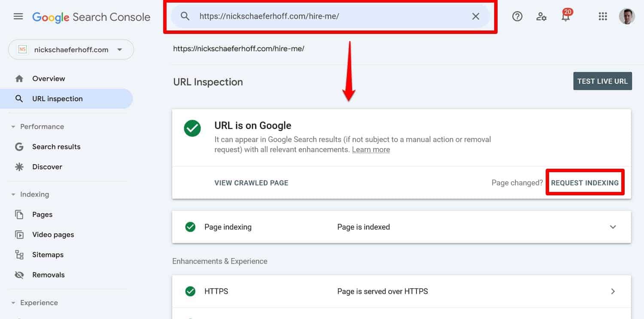Open Removals via its crossed-eye icon
The height and width of the screenshot is (319, 644).
[x=19, y=275]
